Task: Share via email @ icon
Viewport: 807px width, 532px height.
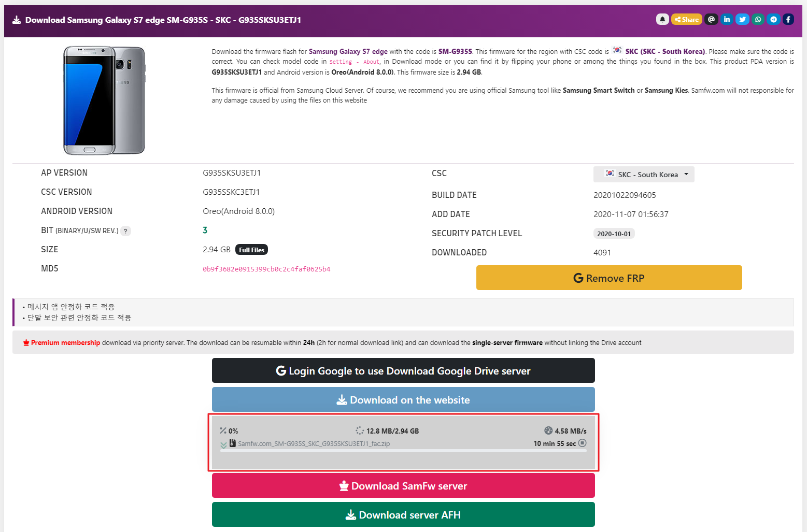Action: pos(711,19)
